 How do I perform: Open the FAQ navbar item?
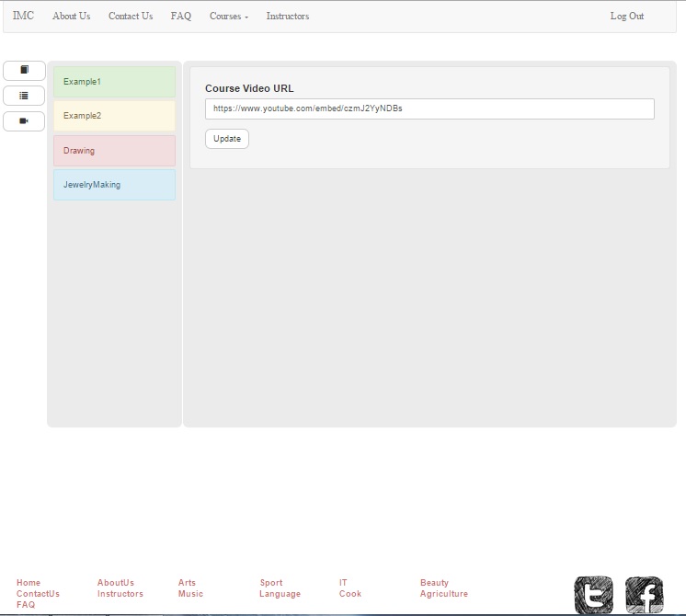tap(181, 17)
